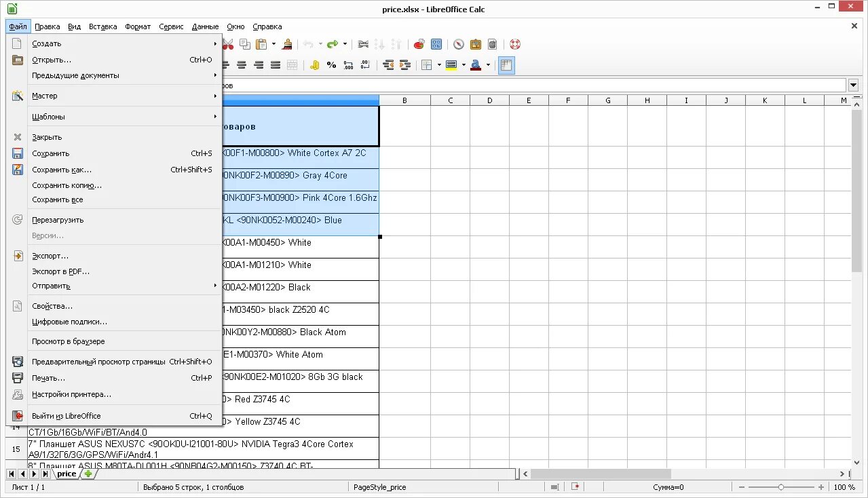
Task: Open the Формат menu
Action: 138,26
